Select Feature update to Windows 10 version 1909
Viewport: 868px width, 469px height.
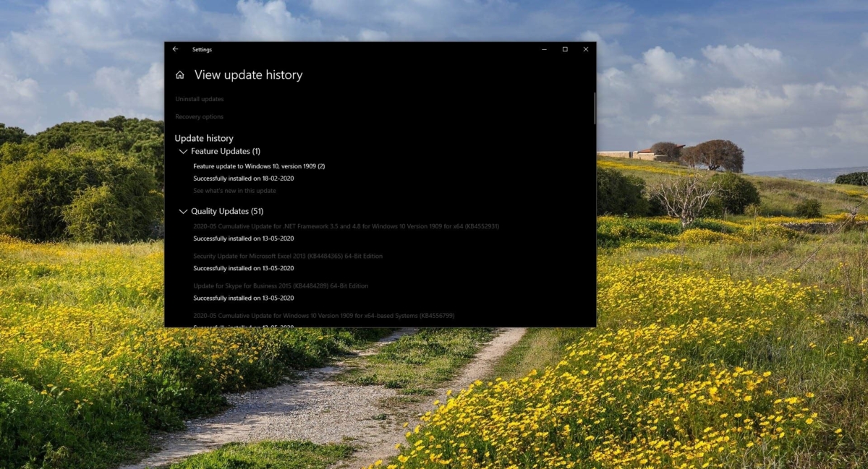coord(259,166)
